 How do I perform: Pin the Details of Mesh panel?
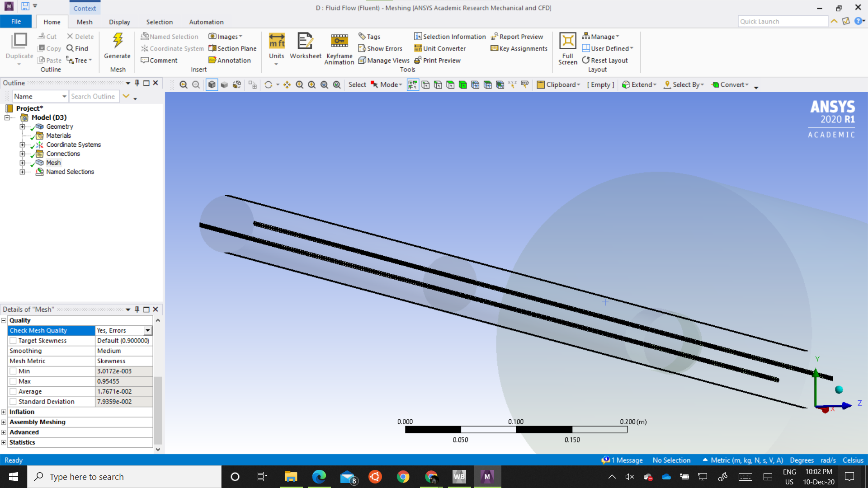(137, 309)
